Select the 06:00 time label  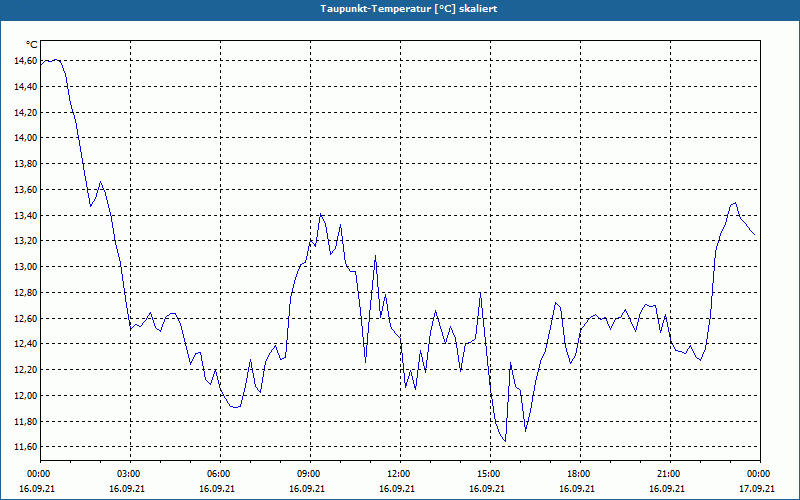point(220,474)
